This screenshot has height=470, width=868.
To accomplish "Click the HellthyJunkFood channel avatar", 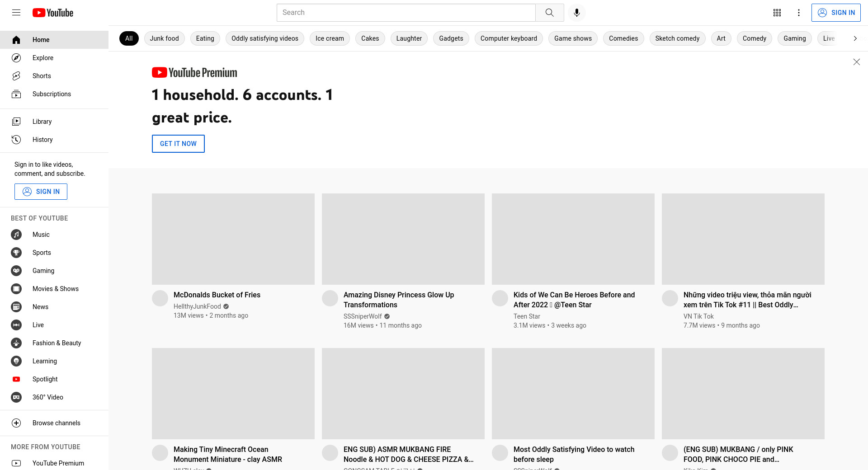I will pos(160,298).
